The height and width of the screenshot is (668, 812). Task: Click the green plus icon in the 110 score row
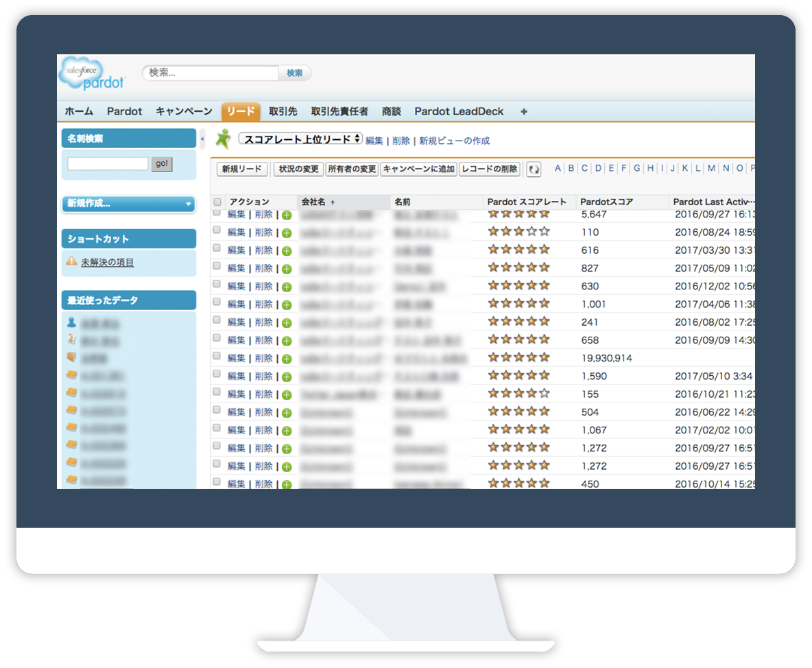[287, 233]
